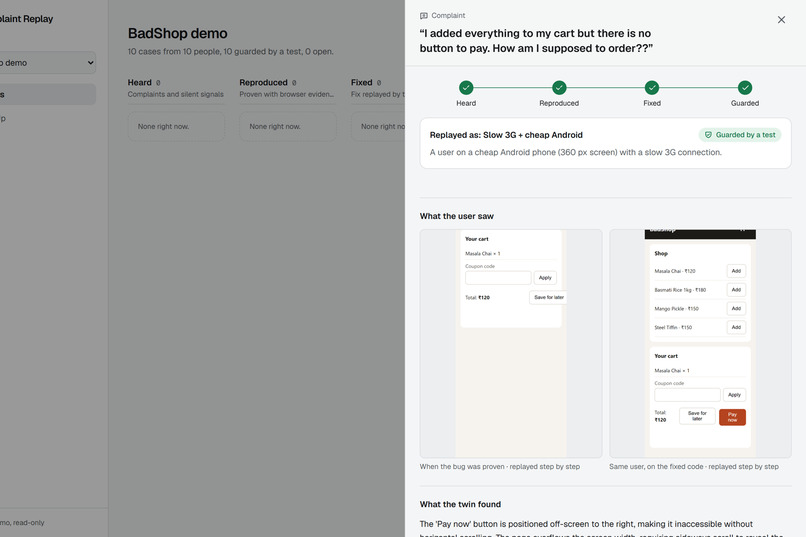Click the highlighted sidebar navigation item
The width and height of the screenshot is (806, 537).
[x=47, y=95]
